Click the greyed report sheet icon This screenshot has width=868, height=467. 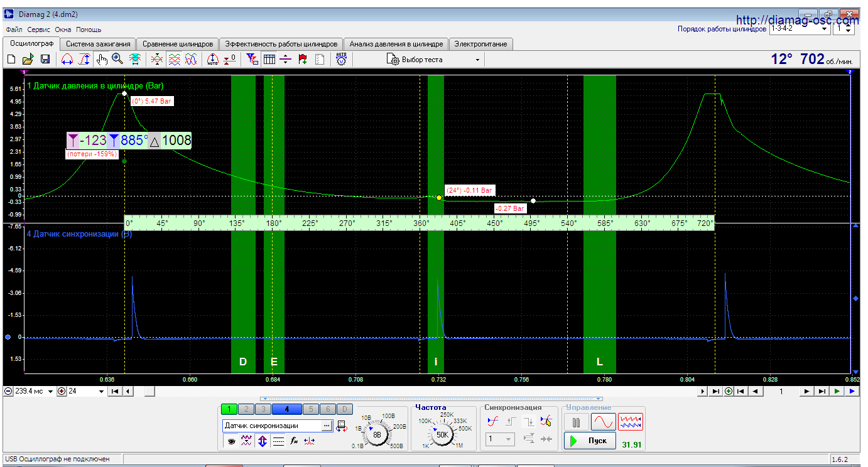coord(320,60)
